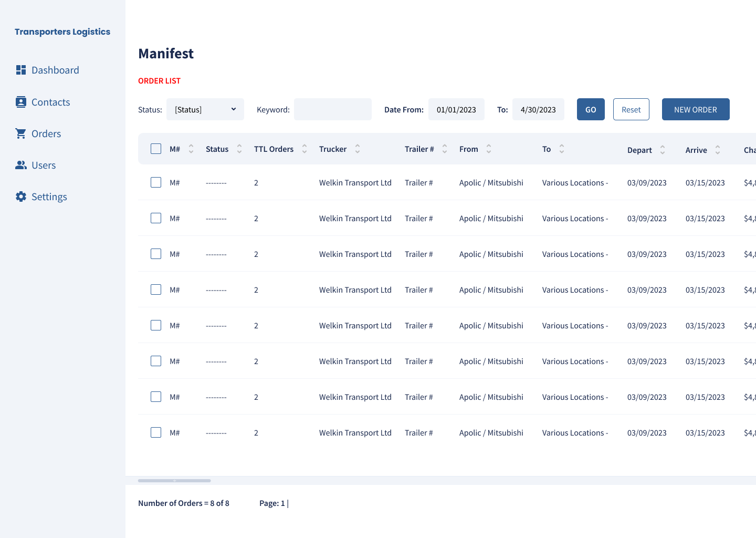The image size is (756, 538).
Task: Click NEW ORDER to create an order
Action: pos(696,109)
